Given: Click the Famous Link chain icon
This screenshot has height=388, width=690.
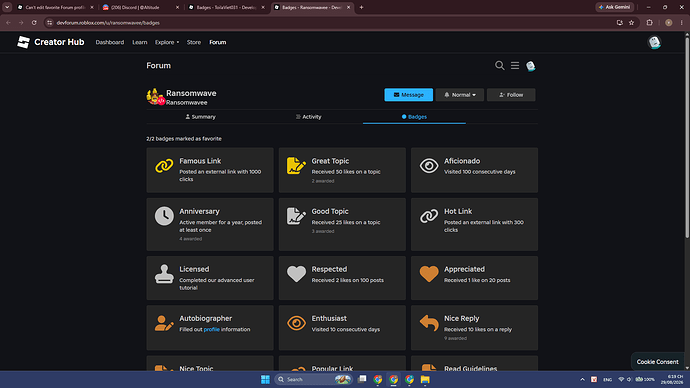Looking at the screenshot, I should (164, 166).
